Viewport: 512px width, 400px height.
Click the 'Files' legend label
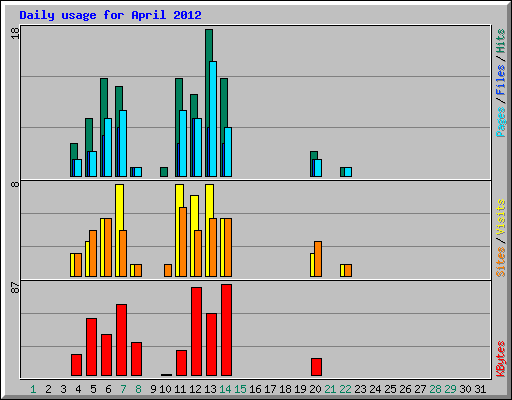click(x=500, y=80)
